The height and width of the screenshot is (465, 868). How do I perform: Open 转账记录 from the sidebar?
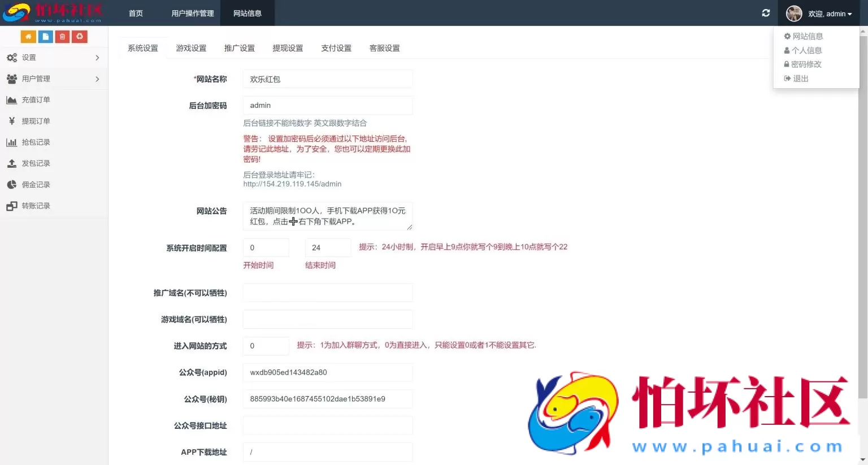pos(37,206)
